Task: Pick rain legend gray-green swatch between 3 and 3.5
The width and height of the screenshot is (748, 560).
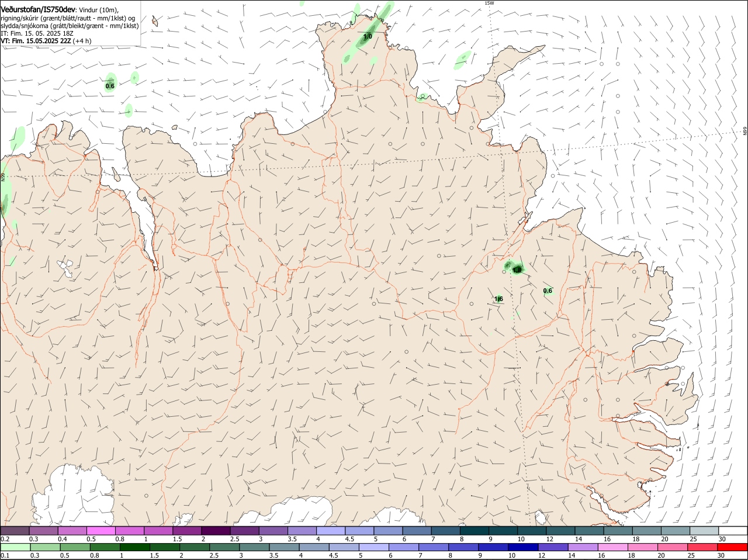Action: coord(254,547)
